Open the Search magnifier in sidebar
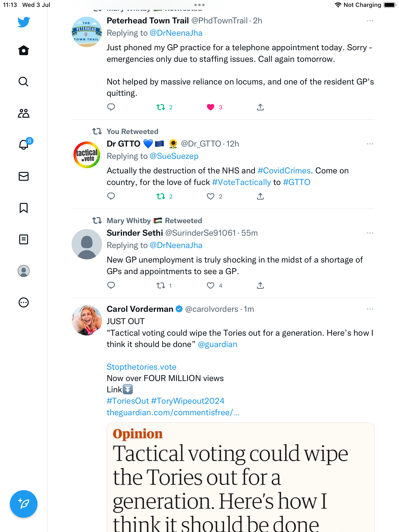The width and height of the screenshot is (399, 532). [24, 82]
